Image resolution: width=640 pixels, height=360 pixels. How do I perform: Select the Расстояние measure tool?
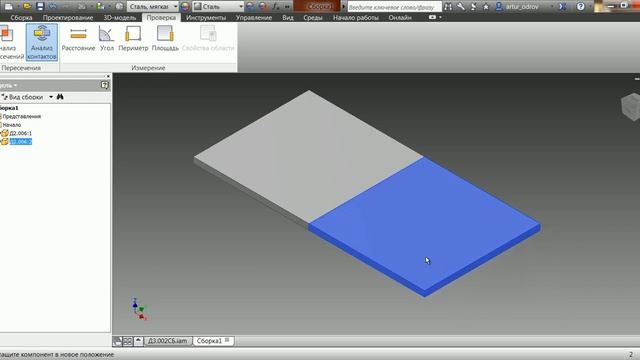click(78, 39)
